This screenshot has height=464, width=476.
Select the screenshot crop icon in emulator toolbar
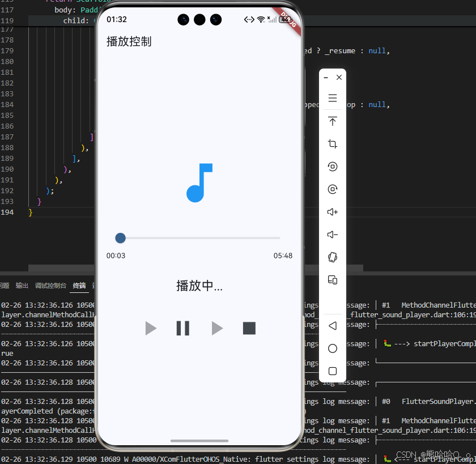tap(333, 144)
